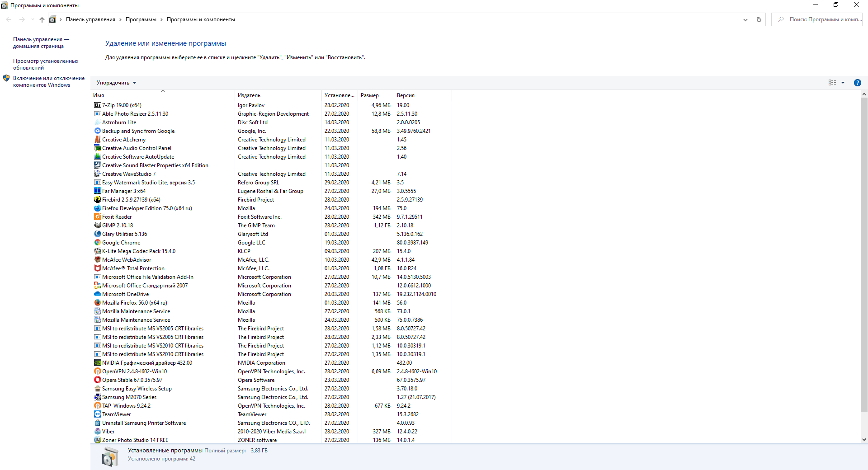Click the Foxit Reader icon

point(97,217)
